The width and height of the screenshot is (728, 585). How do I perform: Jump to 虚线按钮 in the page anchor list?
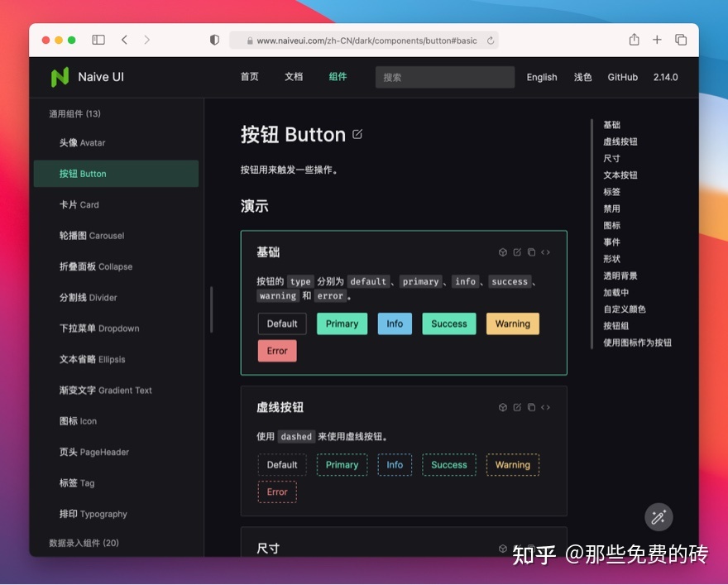tap(620, 141)
